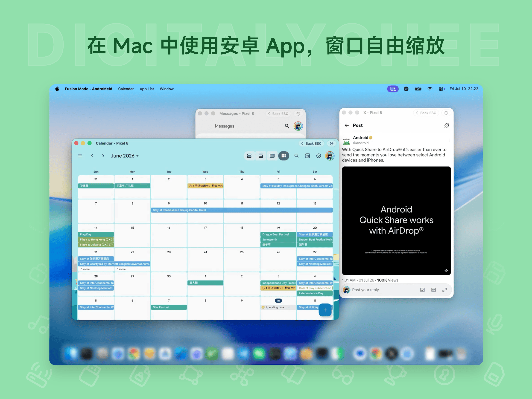The width and height of the screenshot is (532, 399).
Task: Select today's date 10 in the calendar
Action: [x=278, y=301]
